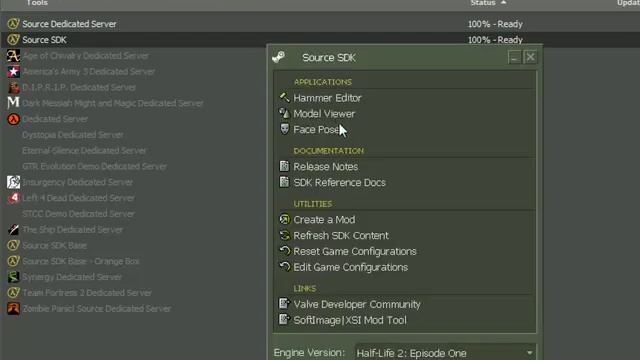Click the orange Dedicated Server lambda icon

(x=13, y=119)
